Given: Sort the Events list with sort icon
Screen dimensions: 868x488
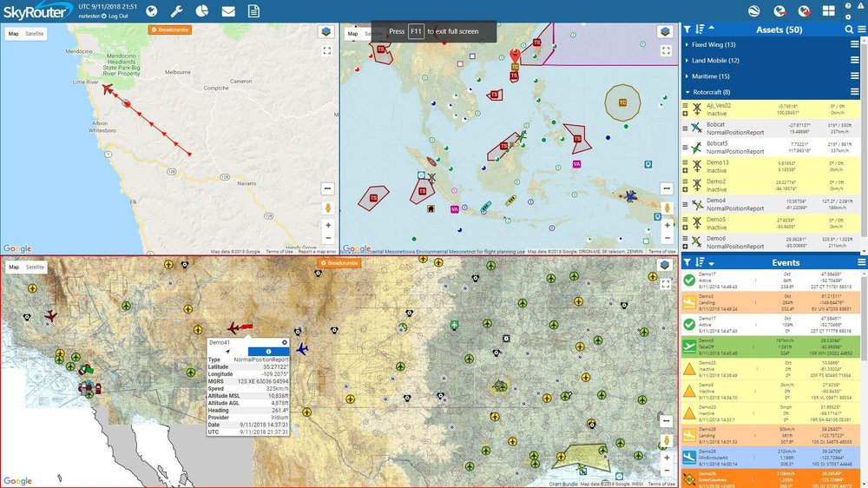Looking at the screenshot, I should 700,262.
